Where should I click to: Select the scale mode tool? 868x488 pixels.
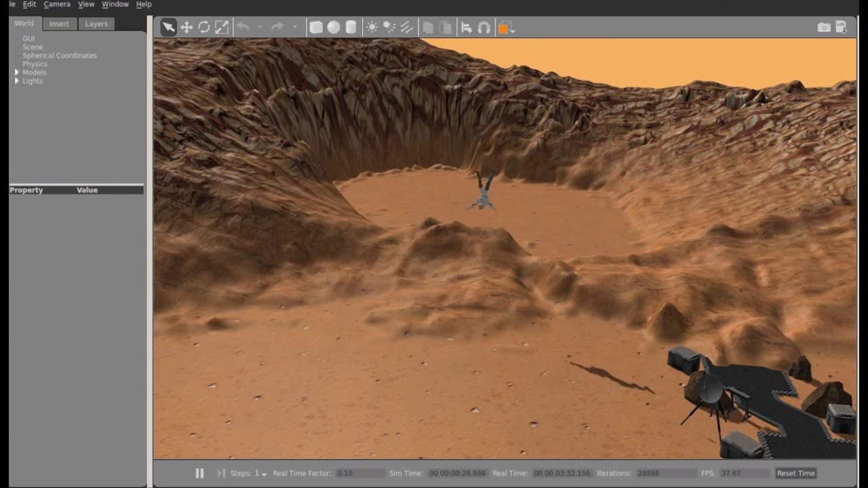pos(222,27)
